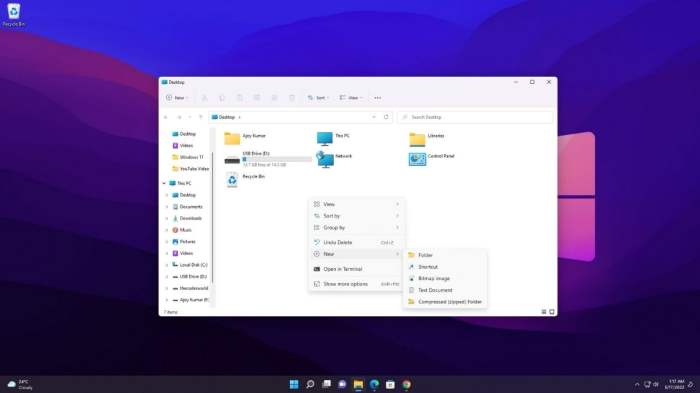
Task: Select the This PC item in file list
Action: coord(333,138)
